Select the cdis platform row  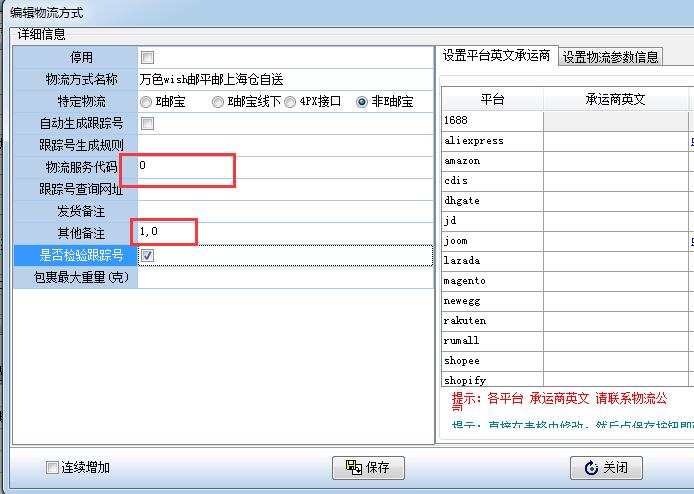tap(493, 181)
